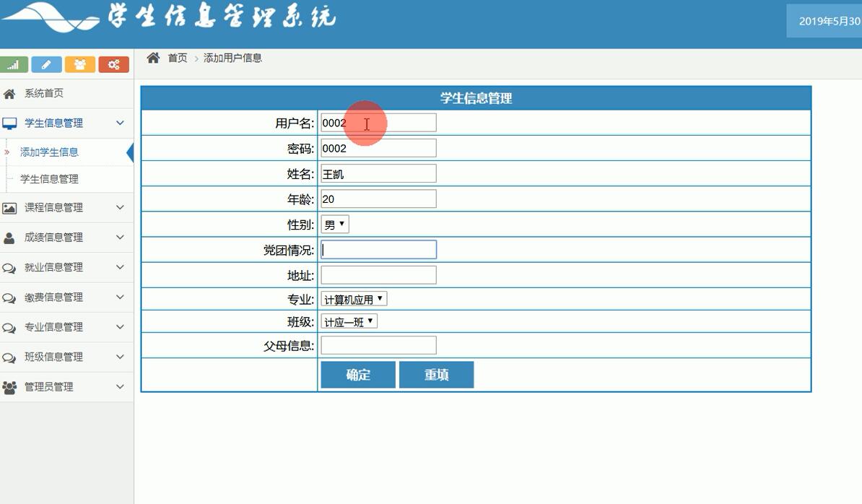Click the 党团情况 label
Viewport: 862px width, 504px height.
pyautogui.click(x=289, y=250)
